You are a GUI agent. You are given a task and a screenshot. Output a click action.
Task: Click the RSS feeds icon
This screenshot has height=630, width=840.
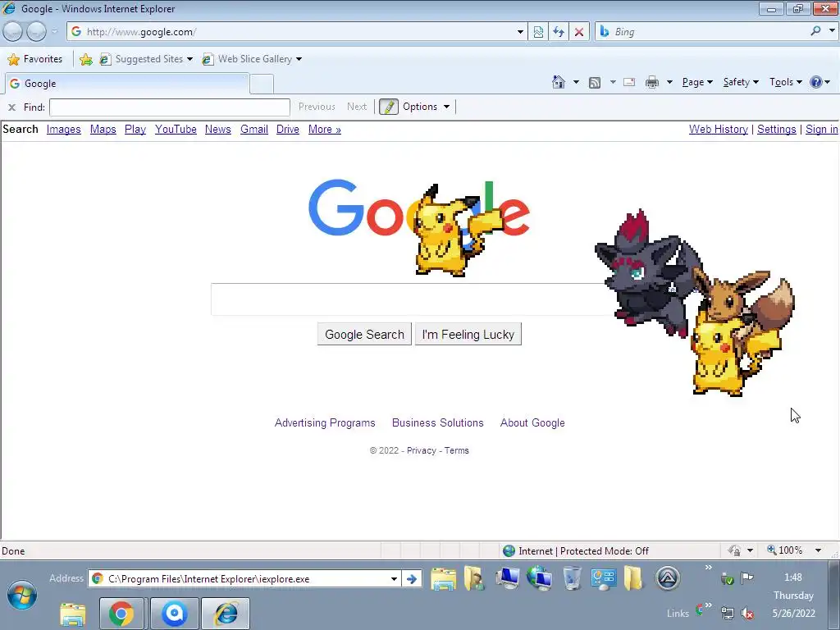point(595,83)
